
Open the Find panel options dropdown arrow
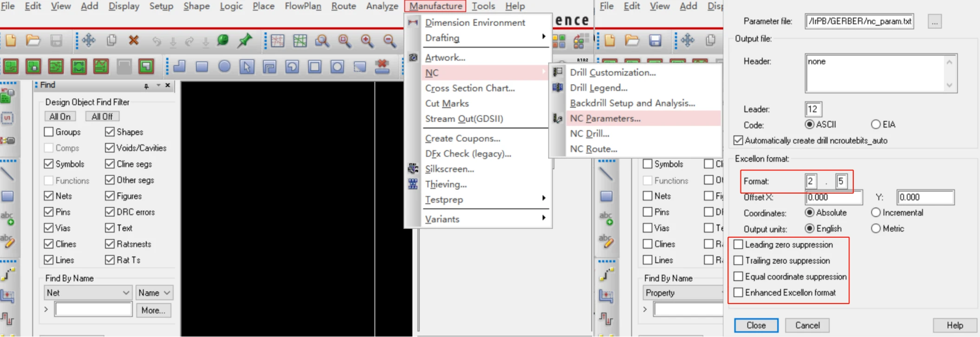point(158,85)
